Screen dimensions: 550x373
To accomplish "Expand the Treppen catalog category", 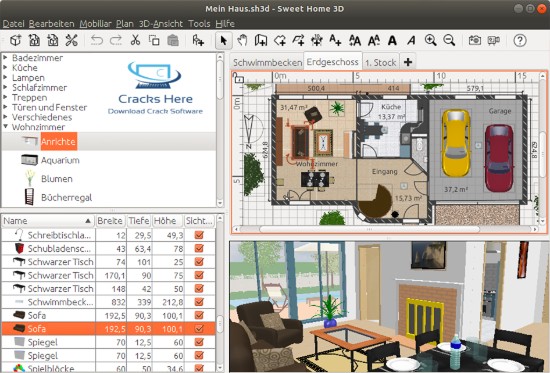I will (x=6, y=97).
